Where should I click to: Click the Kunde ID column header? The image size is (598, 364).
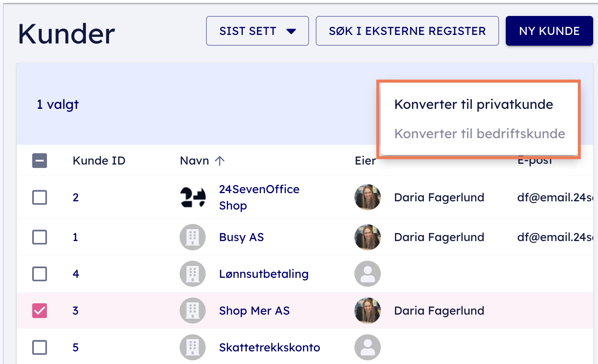click(99, 161)
